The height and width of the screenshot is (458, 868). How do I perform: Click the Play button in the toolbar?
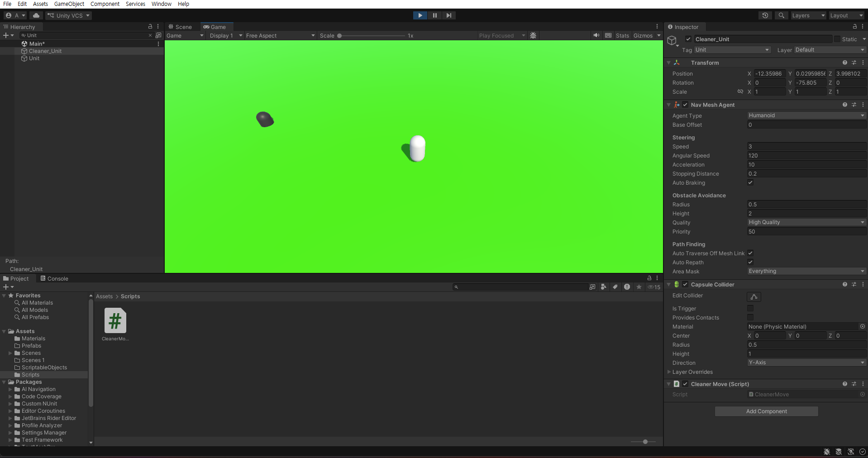420,15
